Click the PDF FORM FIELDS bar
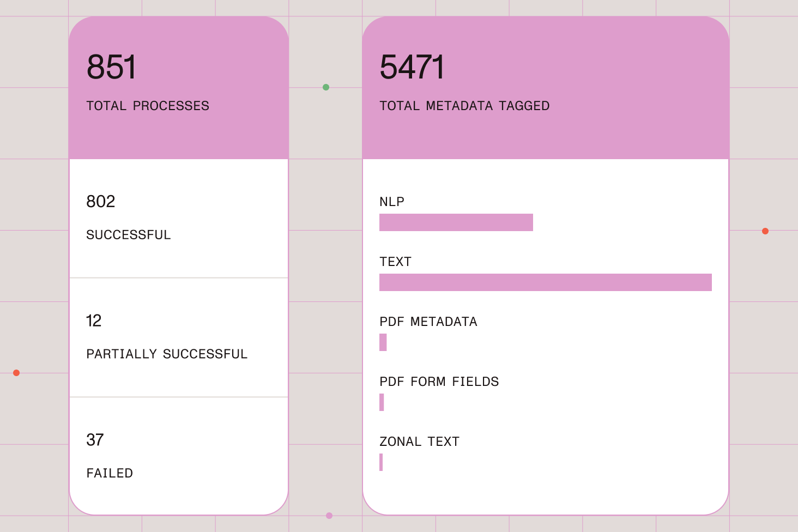This screenshot has width=798, height=532. pyautogui.click(x=382, y=402)
